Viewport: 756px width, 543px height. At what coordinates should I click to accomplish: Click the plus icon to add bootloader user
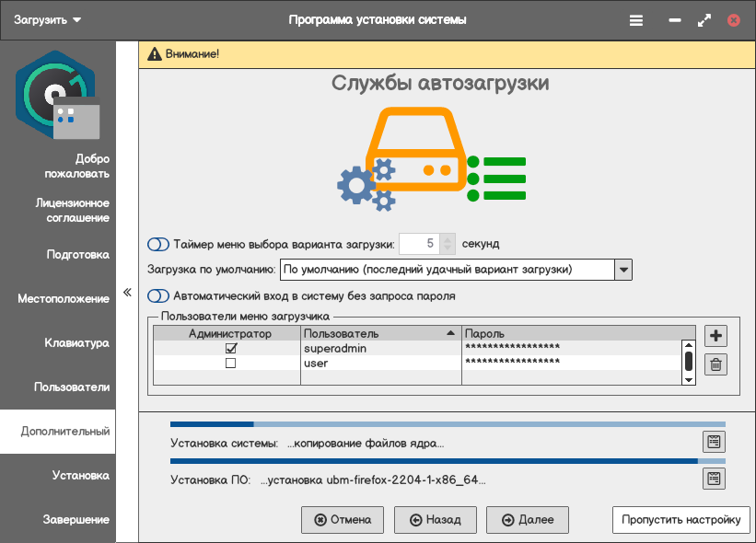point(715,336)
